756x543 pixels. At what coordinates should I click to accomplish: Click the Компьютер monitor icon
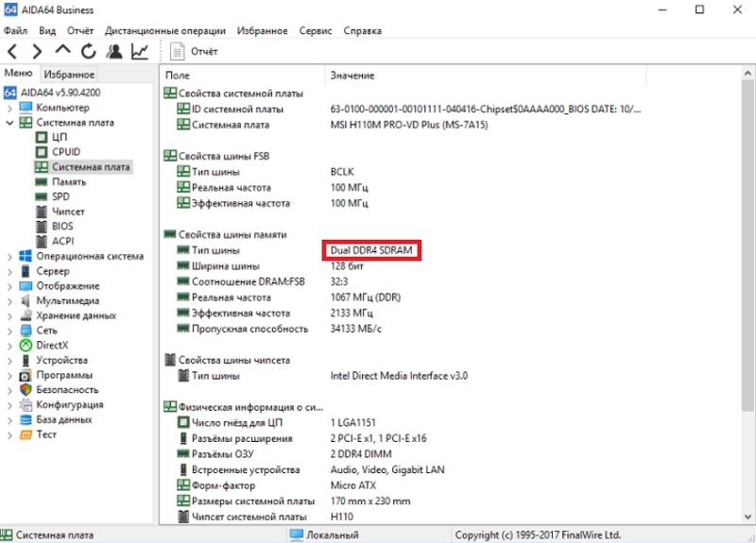(x=26, y=108)
